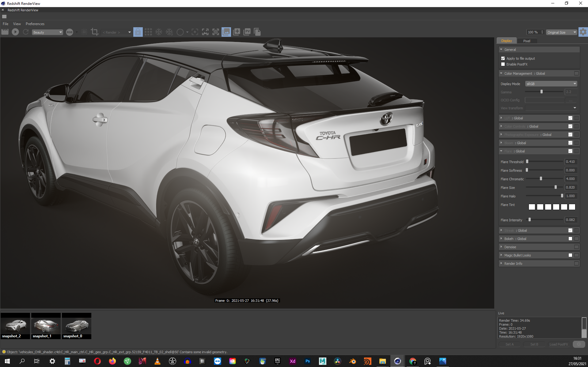Click the clapperboard render icon
588x367 pixels.
pos(5,32)
